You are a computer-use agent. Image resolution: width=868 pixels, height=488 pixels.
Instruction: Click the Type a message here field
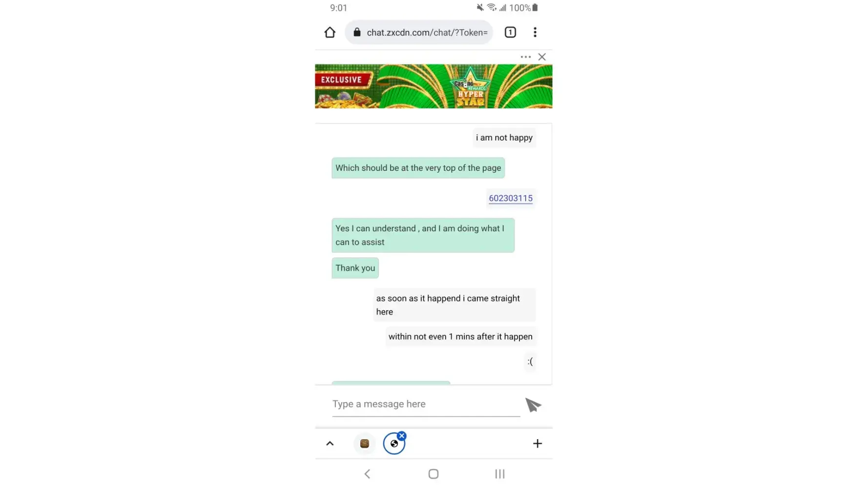click(426, 405)
